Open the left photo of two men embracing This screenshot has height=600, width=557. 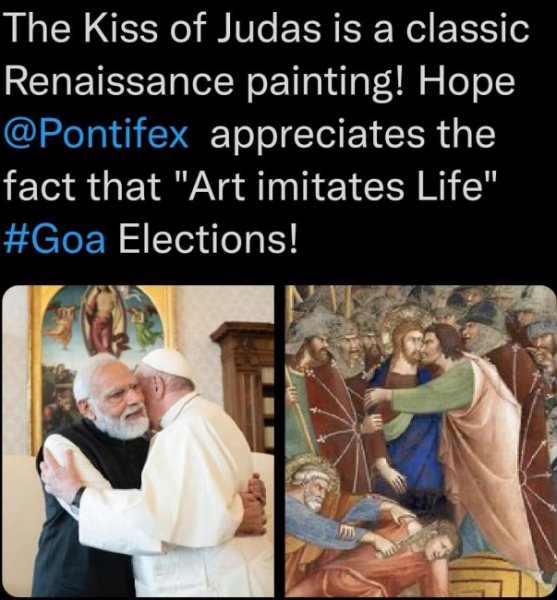click(138, 441)
